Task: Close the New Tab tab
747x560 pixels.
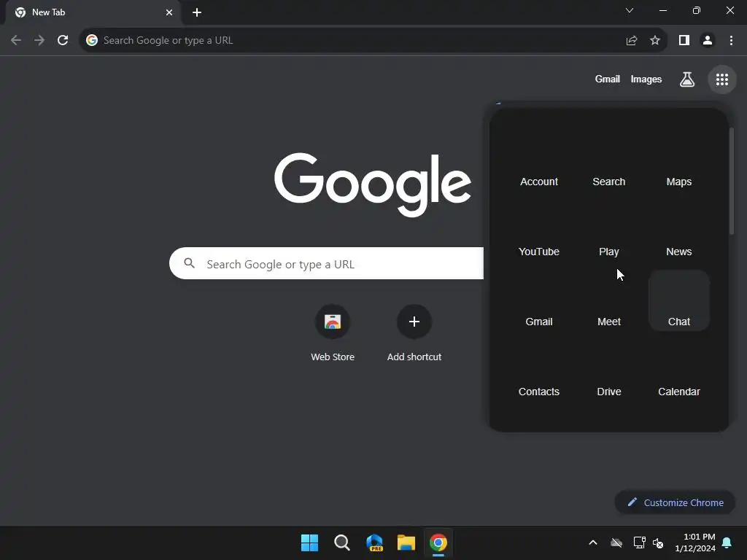Action: (x=169, y=12)
